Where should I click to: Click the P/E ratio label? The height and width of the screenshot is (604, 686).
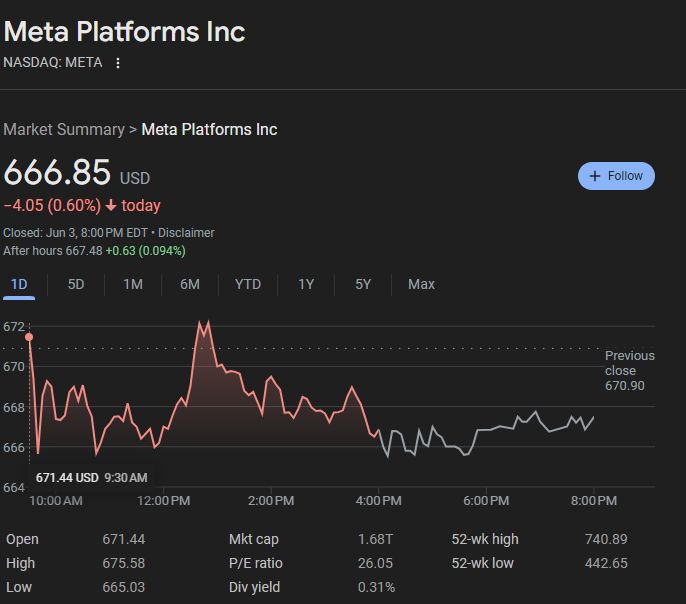(254, 563)
